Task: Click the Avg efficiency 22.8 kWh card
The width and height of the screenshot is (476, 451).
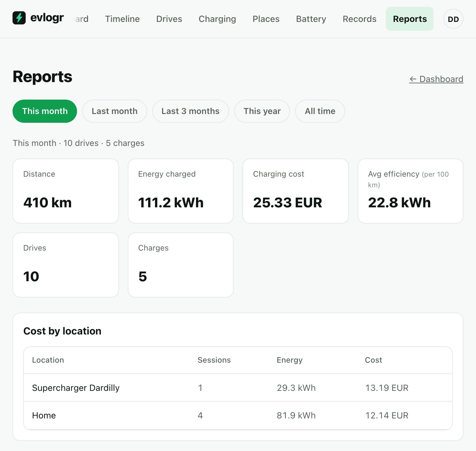Action: tap(411, 191)
